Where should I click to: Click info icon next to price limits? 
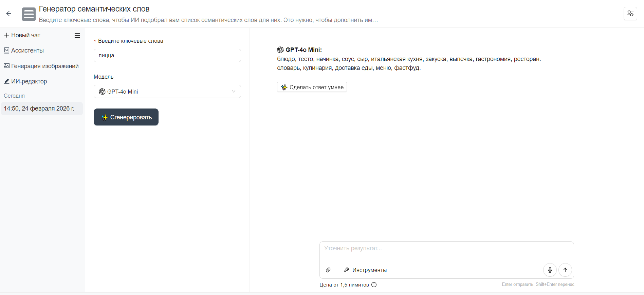click(374, 285)
